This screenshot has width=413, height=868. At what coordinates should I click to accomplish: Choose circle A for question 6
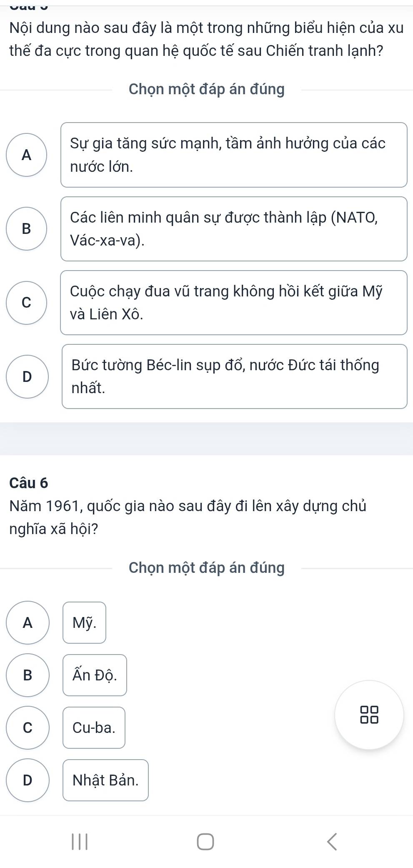(28, 622)
